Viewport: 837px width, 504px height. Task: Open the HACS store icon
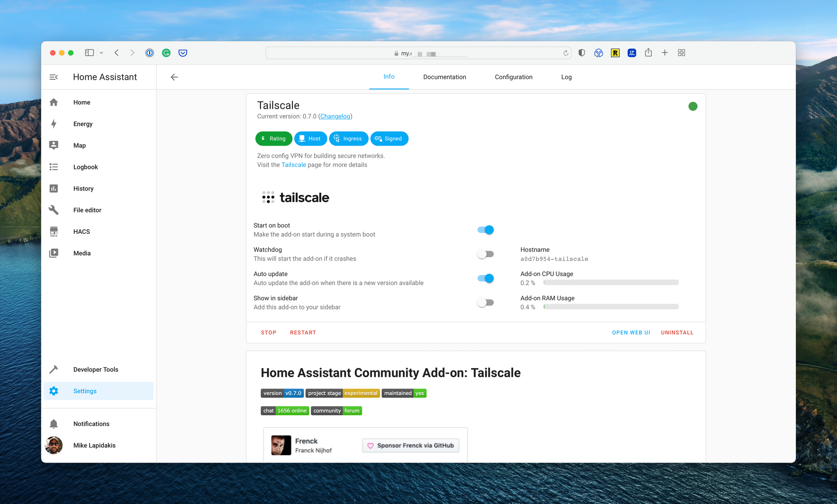54,232
